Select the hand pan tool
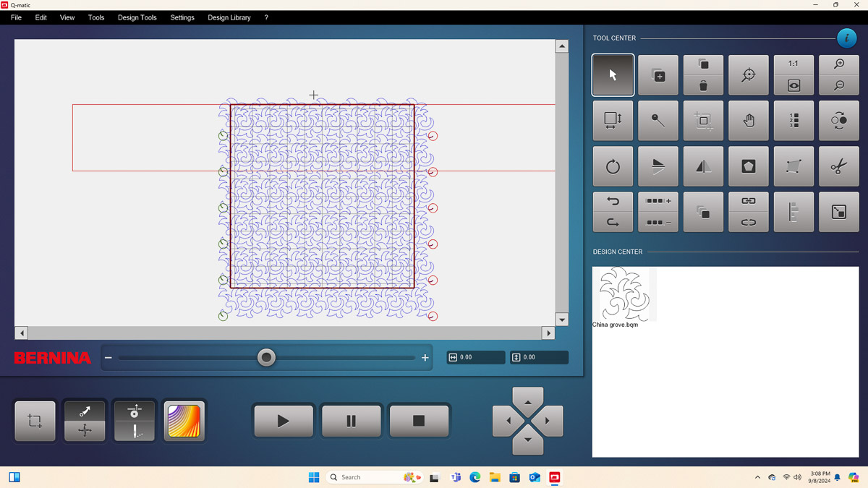 [x=749, y=120]
